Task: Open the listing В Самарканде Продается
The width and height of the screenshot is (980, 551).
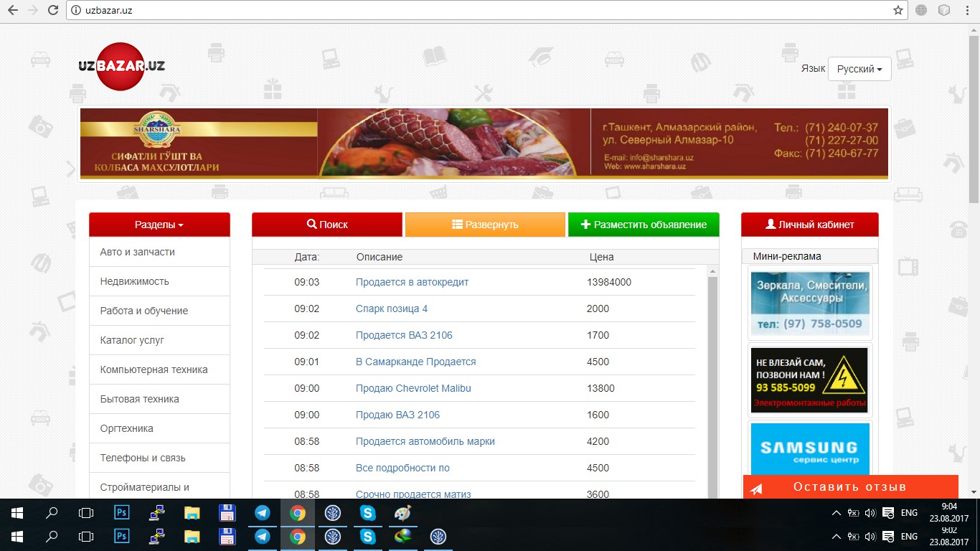Action: (x=416, y=362)
